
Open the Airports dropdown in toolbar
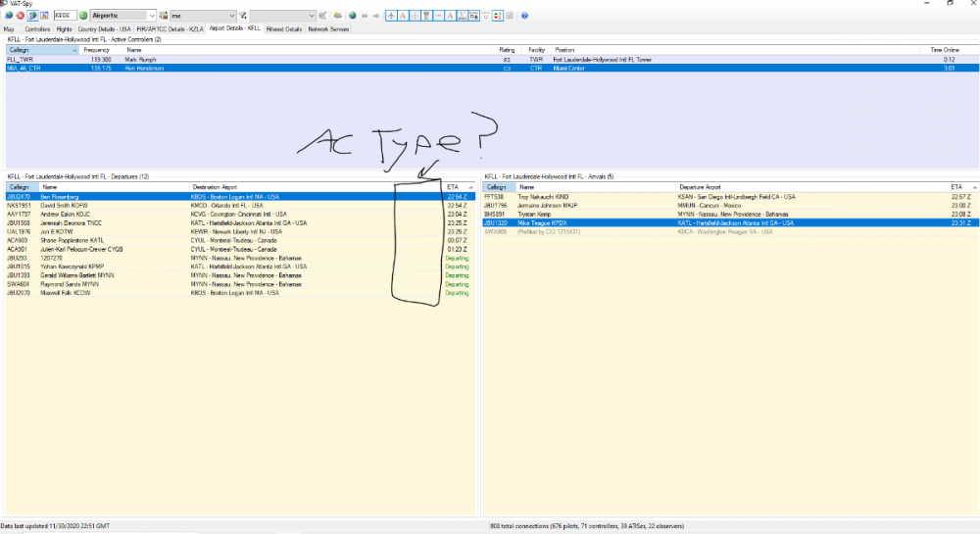point(122,16)
